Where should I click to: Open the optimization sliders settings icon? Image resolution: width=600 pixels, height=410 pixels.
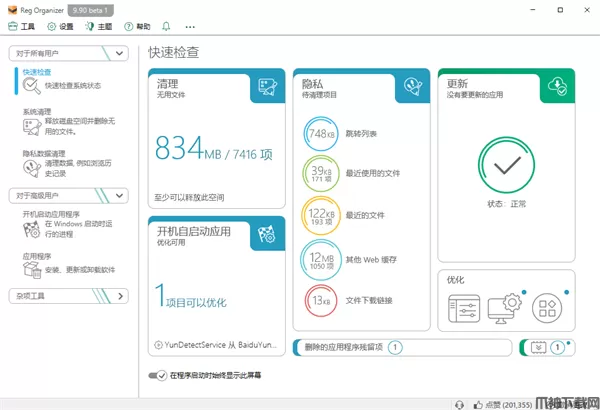[x=465, y=306]
